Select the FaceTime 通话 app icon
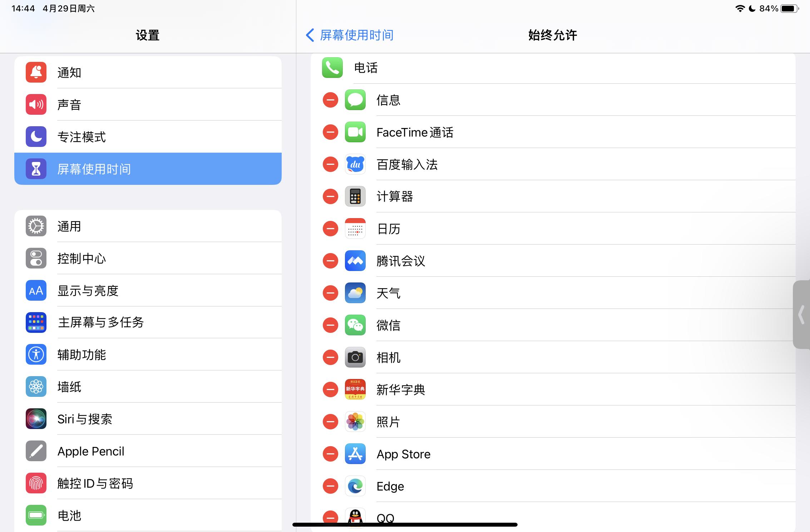 [x=355, y=132]
